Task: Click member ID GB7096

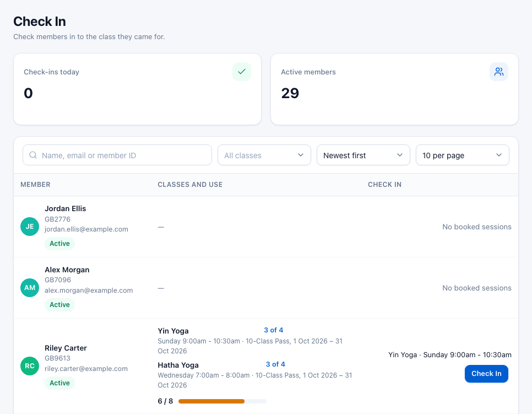Action: point(58,280)
